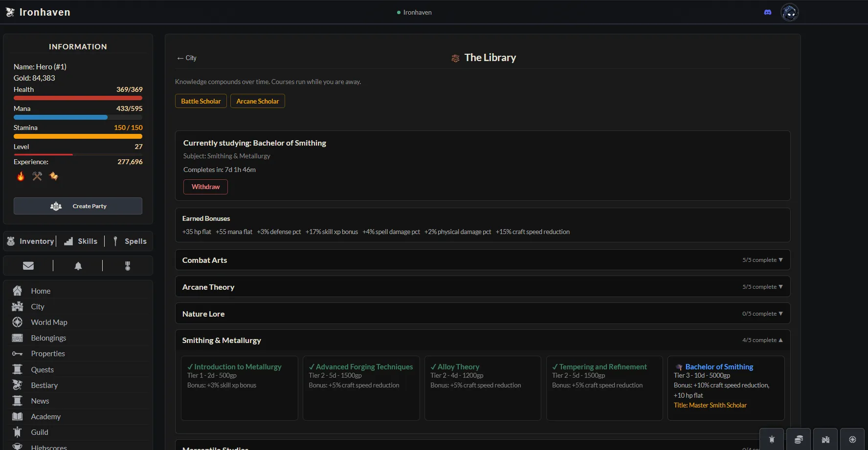Click the Battle Scholar button
The height and width of the screenshot is (450, 868).
click(x=201, y=101)
